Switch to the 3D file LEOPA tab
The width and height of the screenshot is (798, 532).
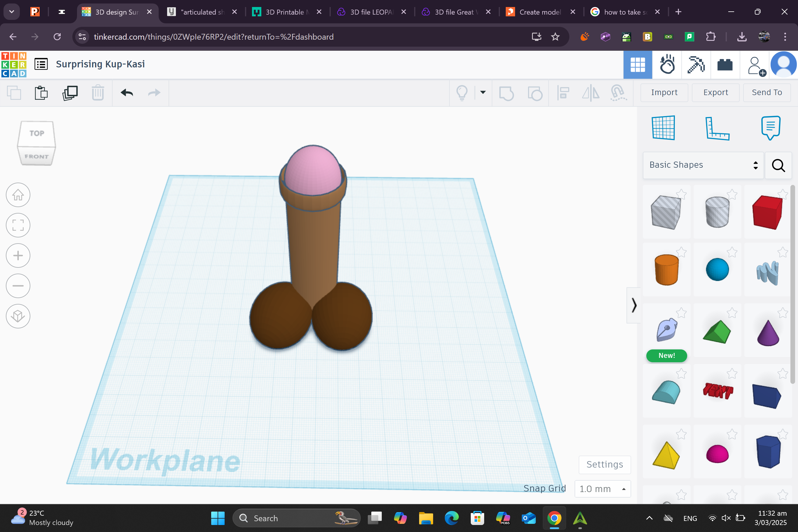click(372, 12)
